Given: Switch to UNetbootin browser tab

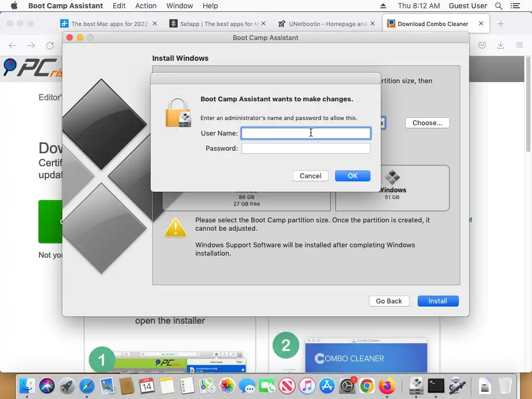Looking at the screenshot, I should coord(327,24).
